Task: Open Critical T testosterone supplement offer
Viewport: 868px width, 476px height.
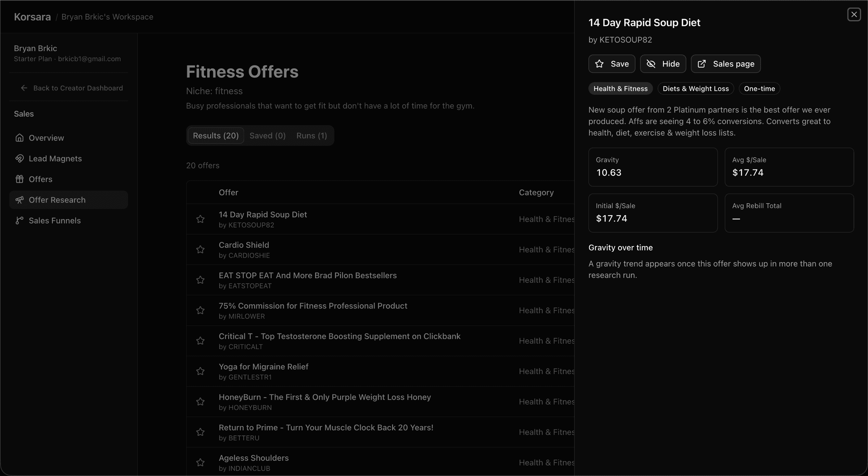Action: coord(380,341)
